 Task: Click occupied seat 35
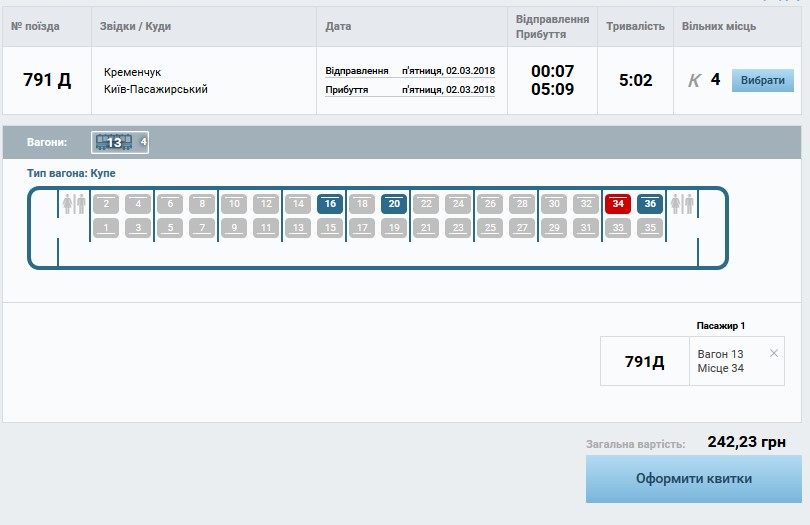(x=650, y=228)
